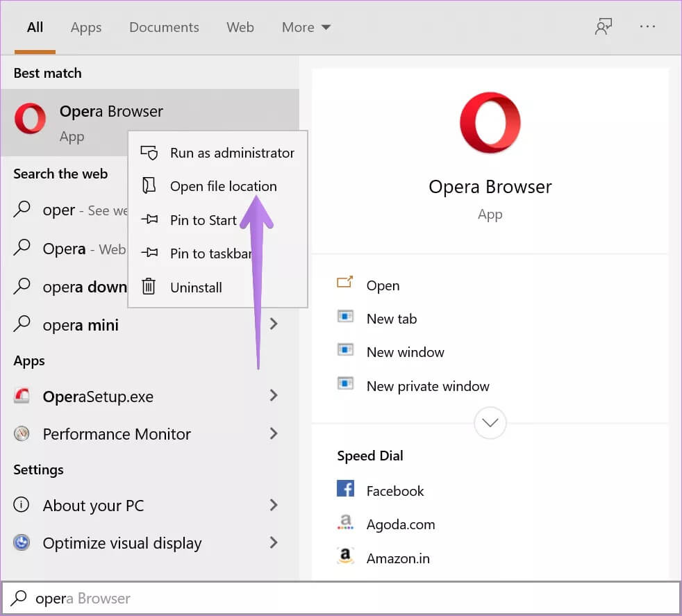Expand the About your PC arrow
This screenshot has width=682, height=616.
[x=273, y=505]
